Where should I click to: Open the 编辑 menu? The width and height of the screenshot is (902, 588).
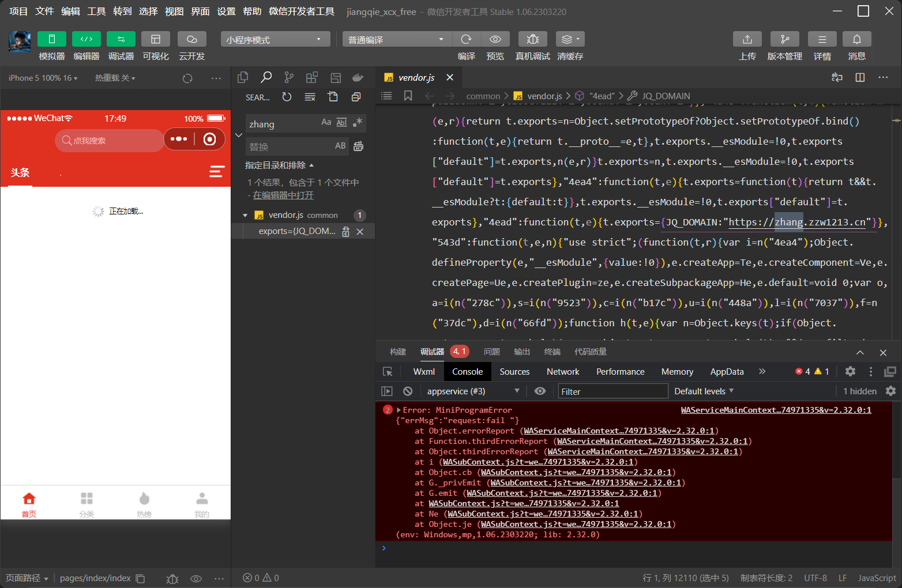[x=70, y=12]
